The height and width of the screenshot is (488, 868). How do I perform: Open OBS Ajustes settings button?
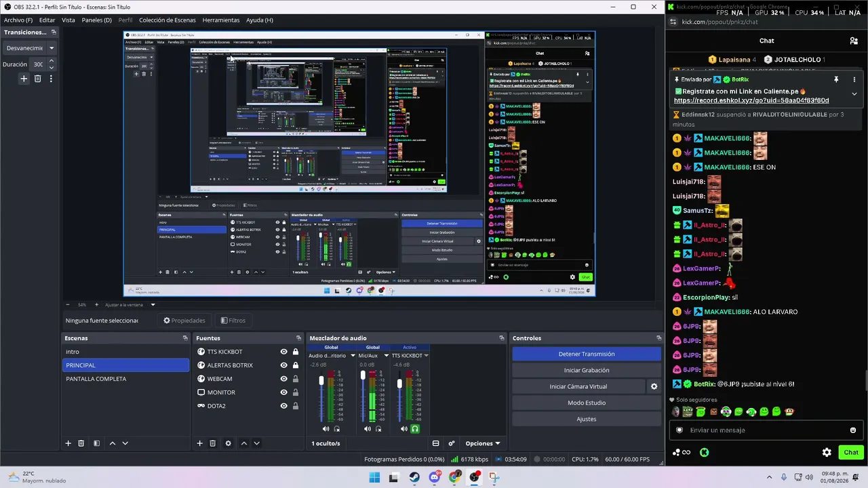[587, 419]
